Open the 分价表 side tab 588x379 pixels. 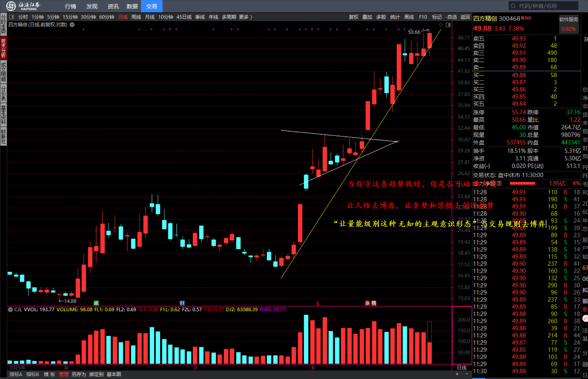point(3,93)
